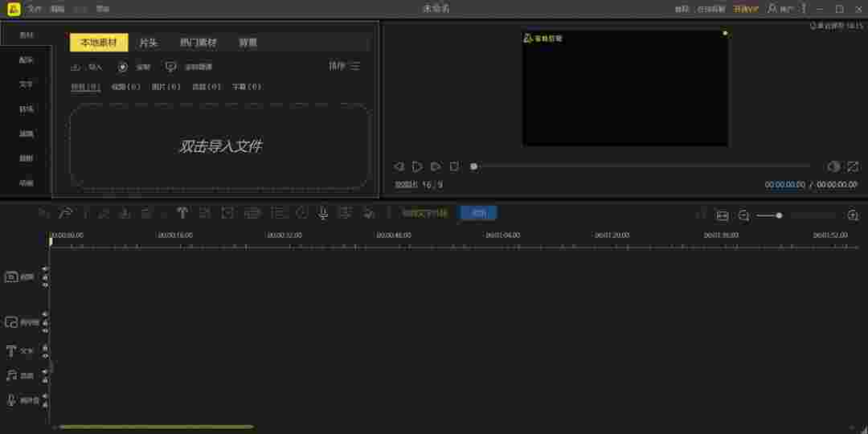The height and width of the screenshot is (434, 868).
Task: Click the timeline zoom-out magnifier icon
Action: [744, 215]
